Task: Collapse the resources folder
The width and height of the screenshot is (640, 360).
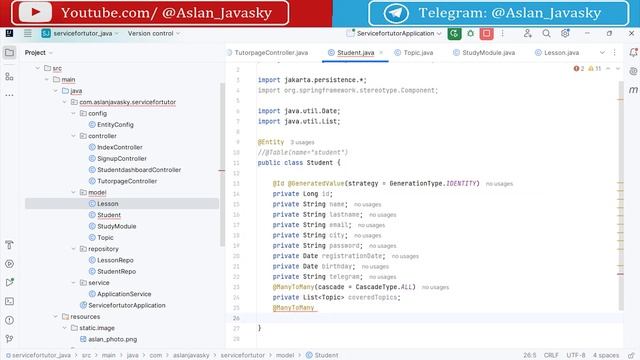Action: click(56, 316)
